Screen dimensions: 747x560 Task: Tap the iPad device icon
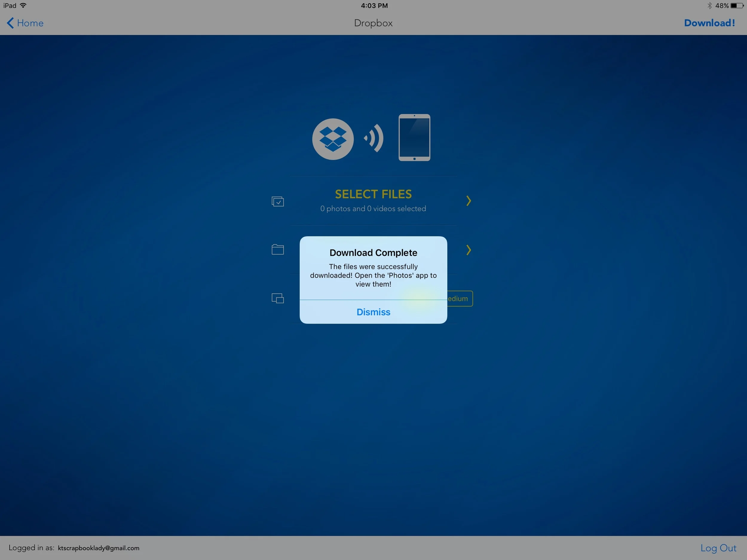click(414, 137)
